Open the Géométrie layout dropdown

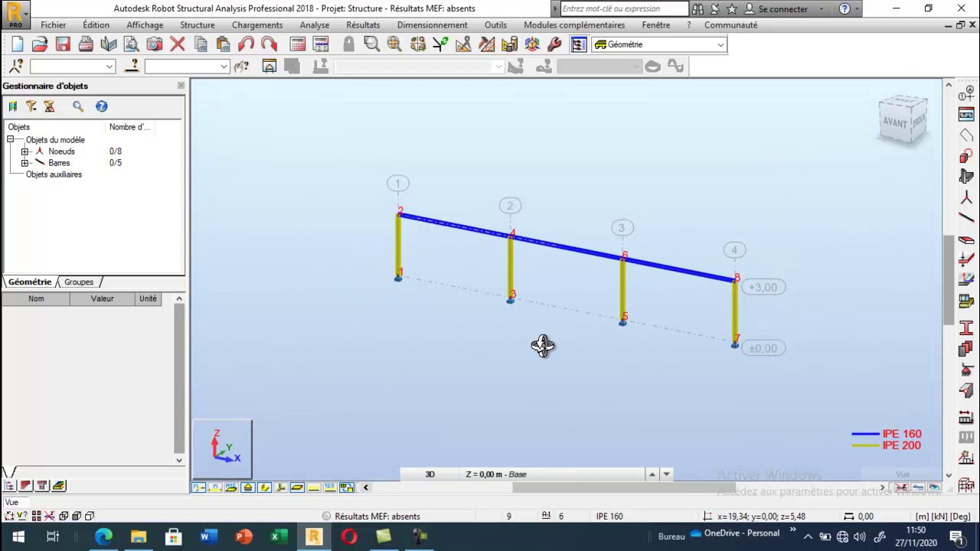[720, 44]
